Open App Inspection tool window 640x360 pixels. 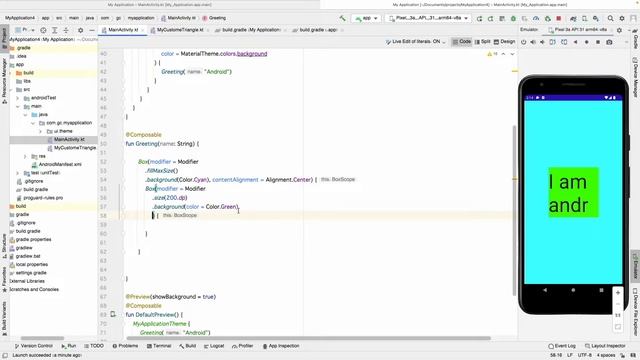(281, 346)
